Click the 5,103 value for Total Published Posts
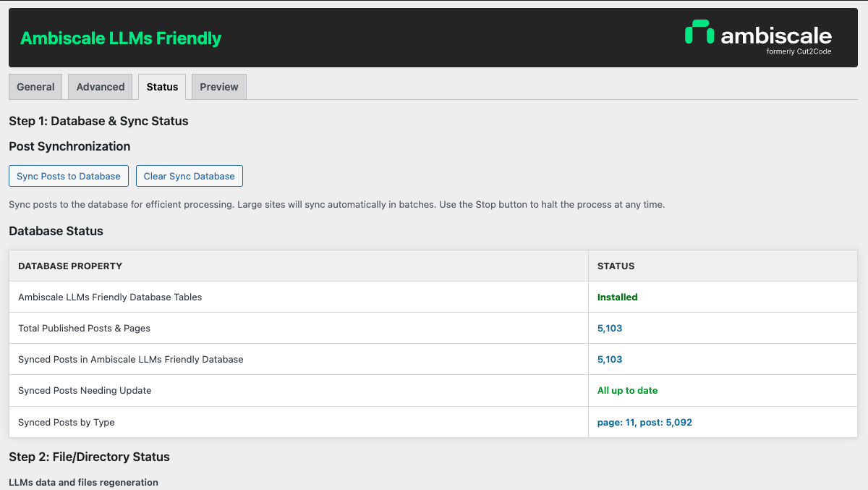Viewport: 868px width, 490px height. [x=610, y=328]
